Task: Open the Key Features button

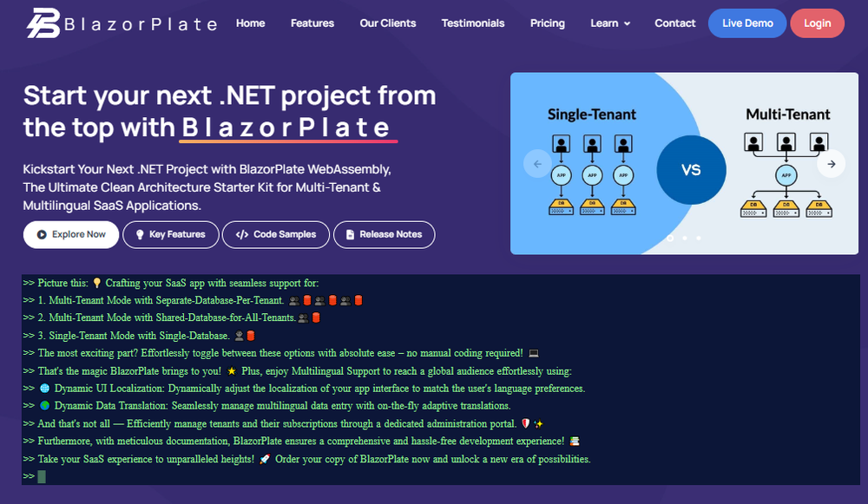Action: 170,234
